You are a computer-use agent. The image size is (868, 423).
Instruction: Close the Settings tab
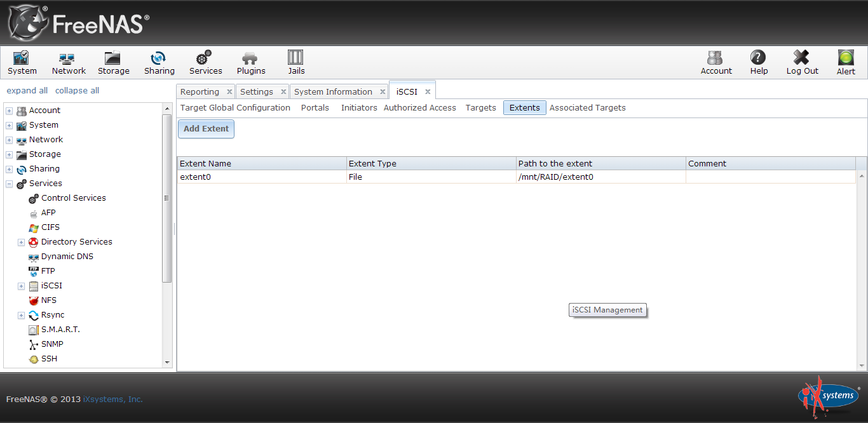283,92
